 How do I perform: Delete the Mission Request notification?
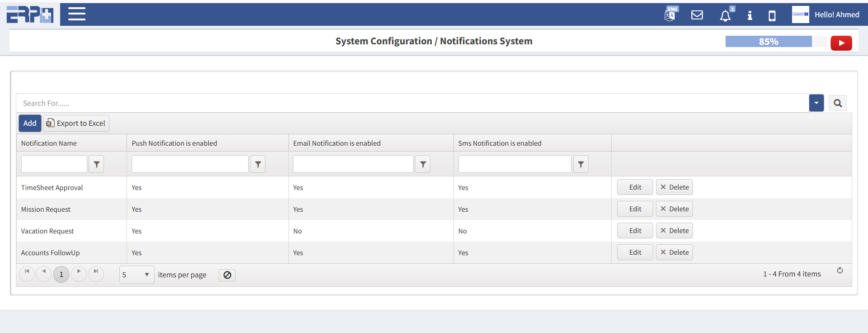point(674,209)
